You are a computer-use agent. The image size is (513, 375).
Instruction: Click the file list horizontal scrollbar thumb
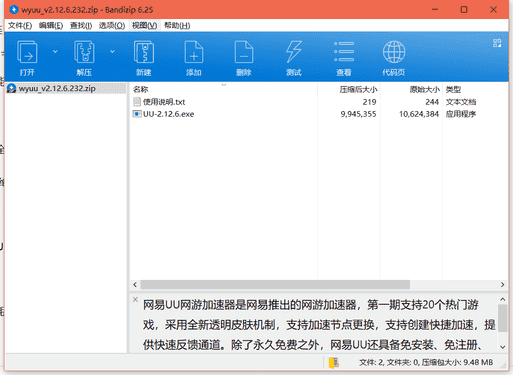coord(275,285)
